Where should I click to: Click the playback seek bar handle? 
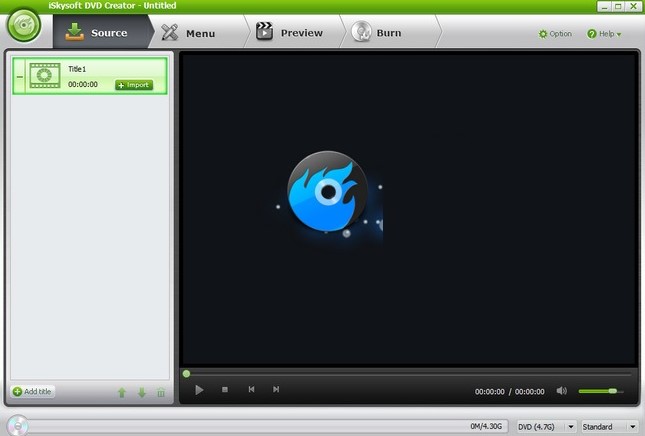186,373
